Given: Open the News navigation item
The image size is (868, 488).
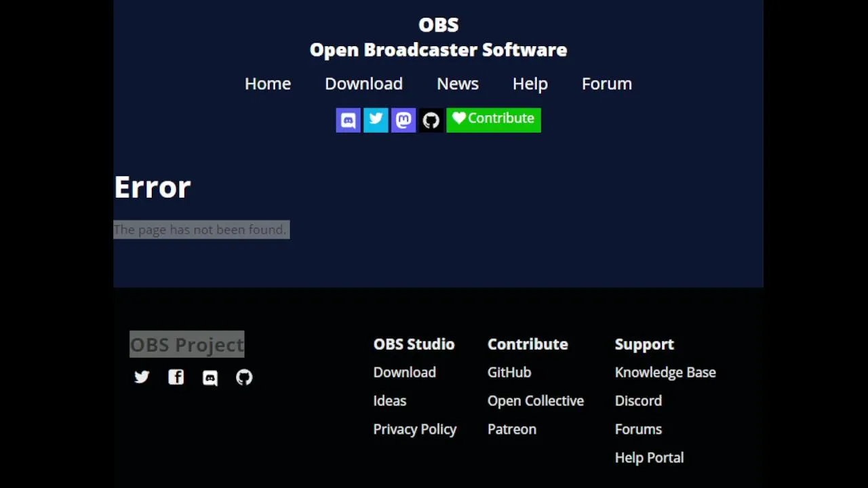Looking at the screenshot, I should [458, 83].
